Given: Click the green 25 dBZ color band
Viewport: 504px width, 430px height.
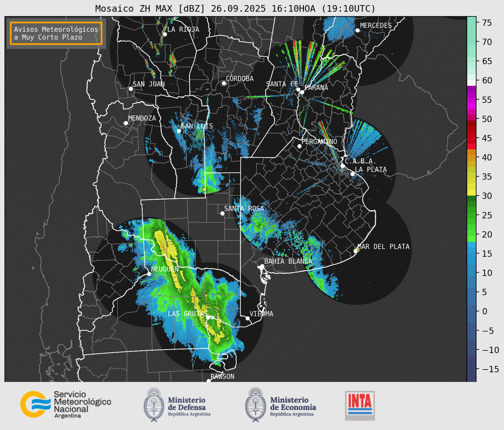Looking at the screenshot, I should pos(471,215).
